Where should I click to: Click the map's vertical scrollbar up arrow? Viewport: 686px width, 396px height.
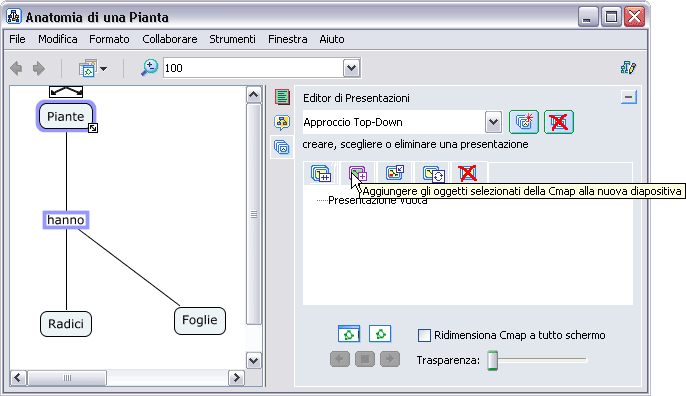[254, 95]
